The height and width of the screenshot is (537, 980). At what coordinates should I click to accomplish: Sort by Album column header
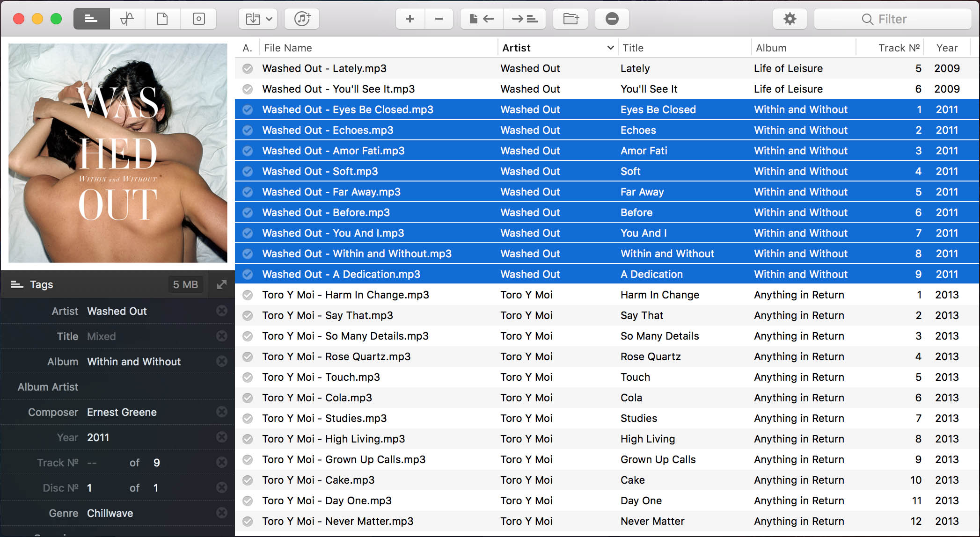804,48
